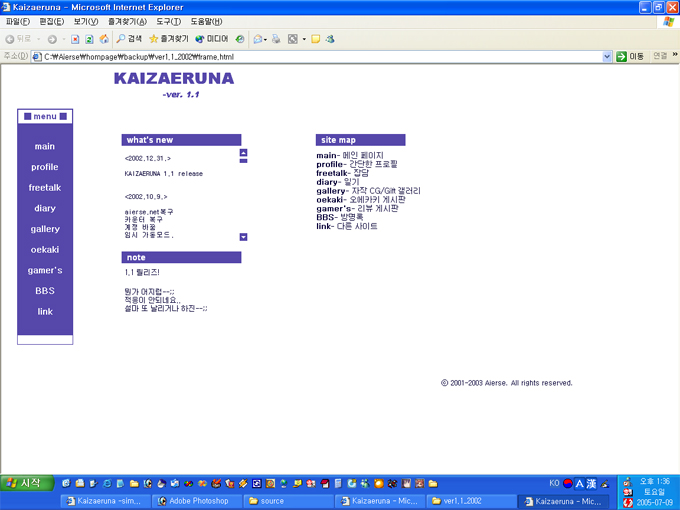The height and width of the screenshot is (510, 680).
Task: Open the 파일(F) menu
Action: tap(18, 22)
